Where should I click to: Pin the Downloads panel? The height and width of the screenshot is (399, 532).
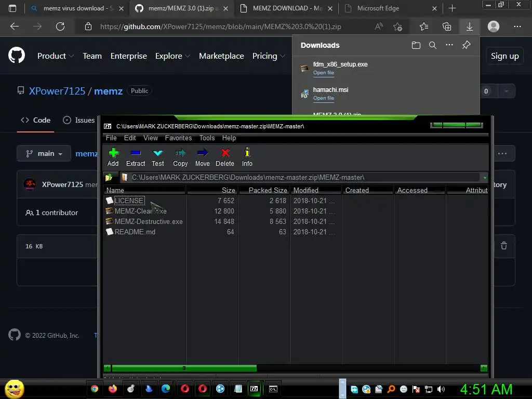(466, 45)
